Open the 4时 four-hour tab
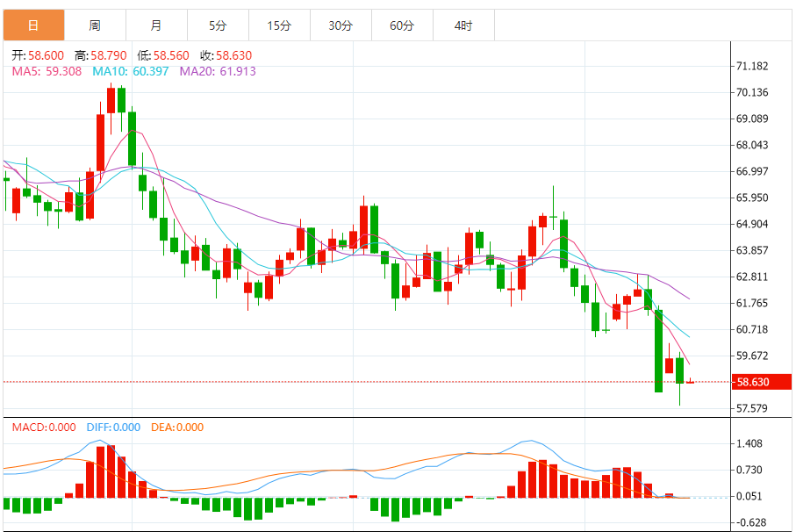The width and height of the screenshot is (796, 532). 463,25
